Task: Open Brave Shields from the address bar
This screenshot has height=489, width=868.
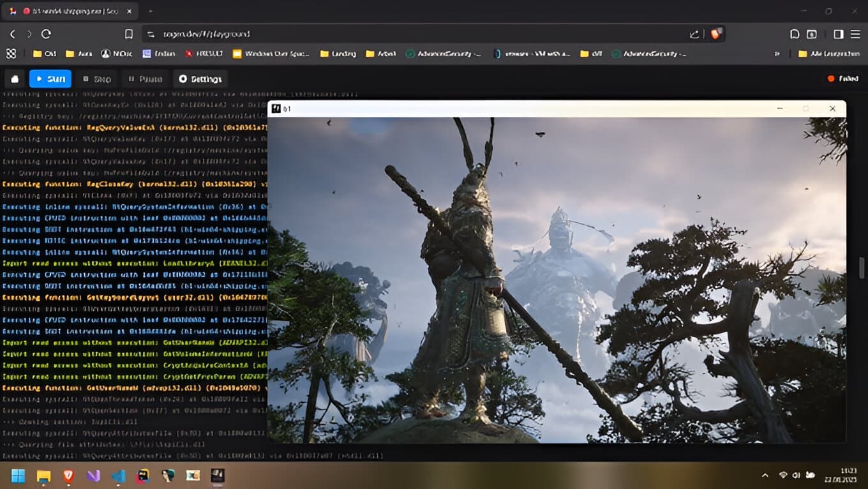Action: (716, 34)
